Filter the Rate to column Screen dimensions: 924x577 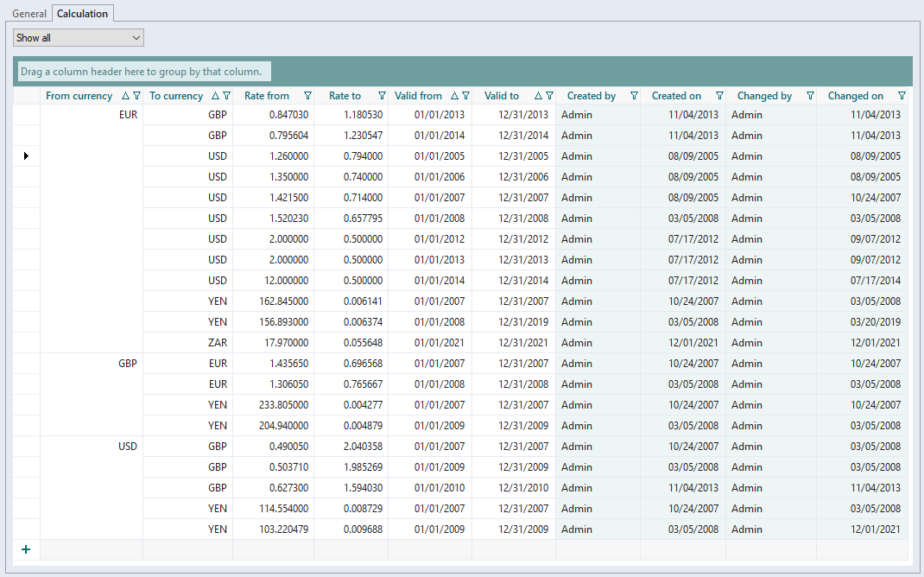[380, 96]
